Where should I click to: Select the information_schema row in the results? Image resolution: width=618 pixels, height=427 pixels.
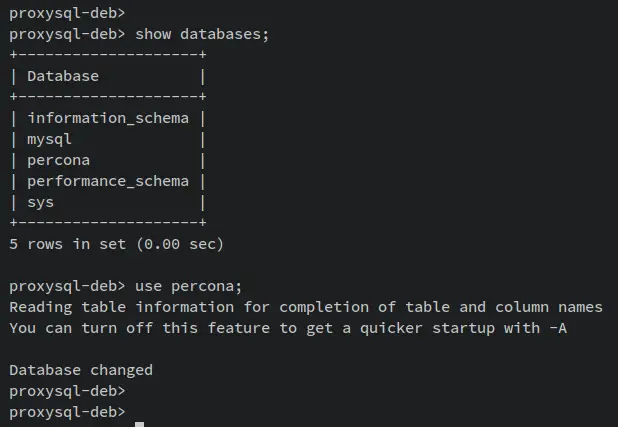[x=108, y=118]
